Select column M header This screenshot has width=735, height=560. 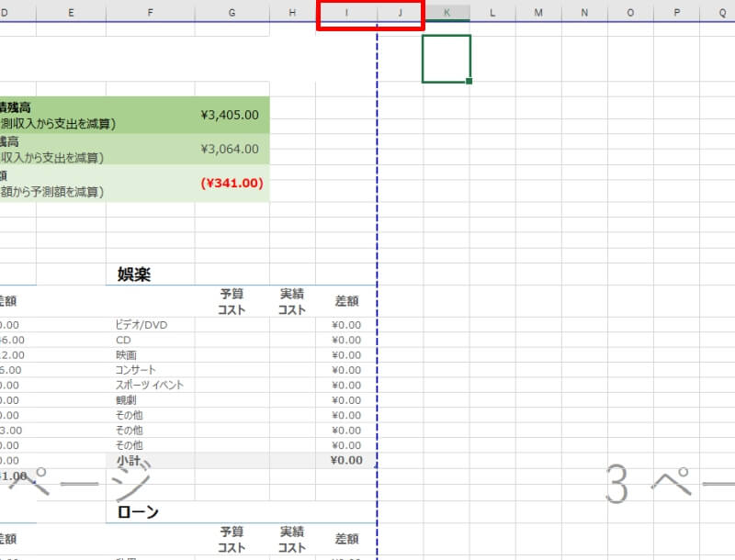click(537, 14)
